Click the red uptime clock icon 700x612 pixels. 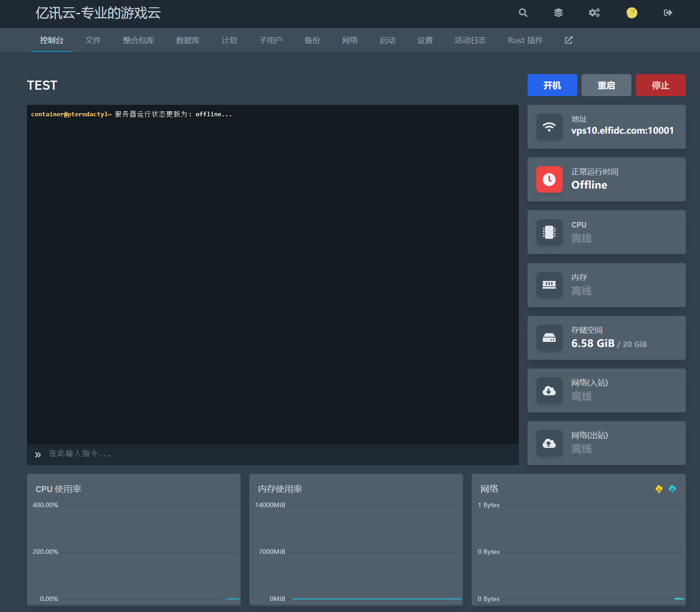549,179
